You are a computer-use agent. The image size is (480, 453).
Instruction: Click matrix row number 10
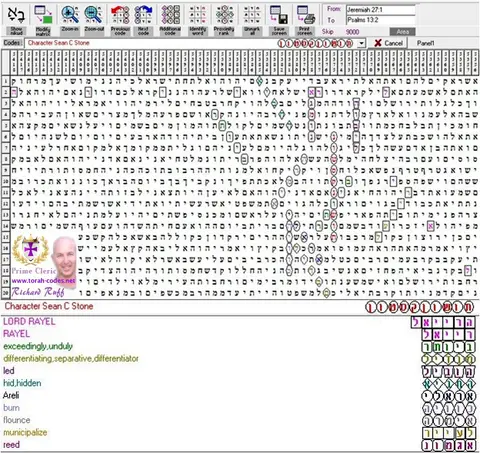click(x=6, y=182)
